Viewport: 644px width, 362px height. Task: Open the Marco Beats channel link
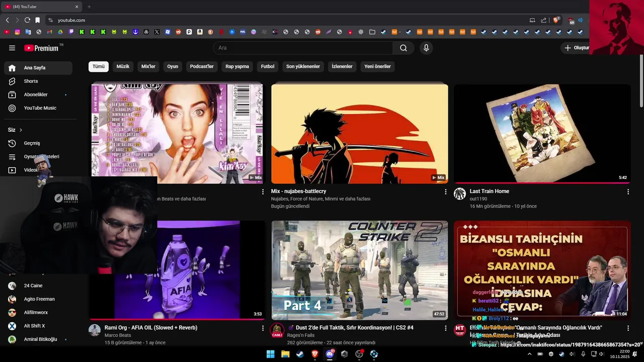tap(118, 335)
